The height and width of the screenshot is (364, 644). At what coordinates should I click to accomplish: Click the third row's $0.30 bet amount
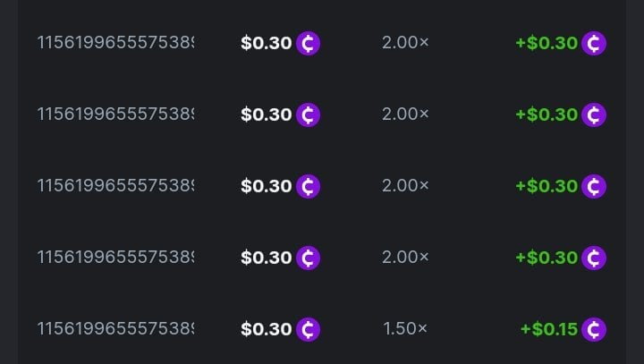tap(266, 186)
